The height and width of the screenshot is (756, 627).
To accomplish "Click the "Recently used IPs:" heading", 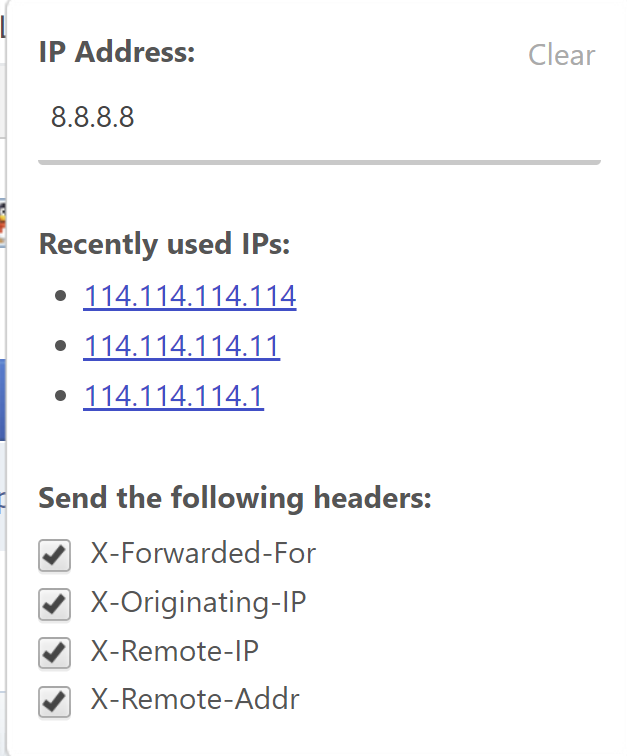I will click(x=164, y=244).
